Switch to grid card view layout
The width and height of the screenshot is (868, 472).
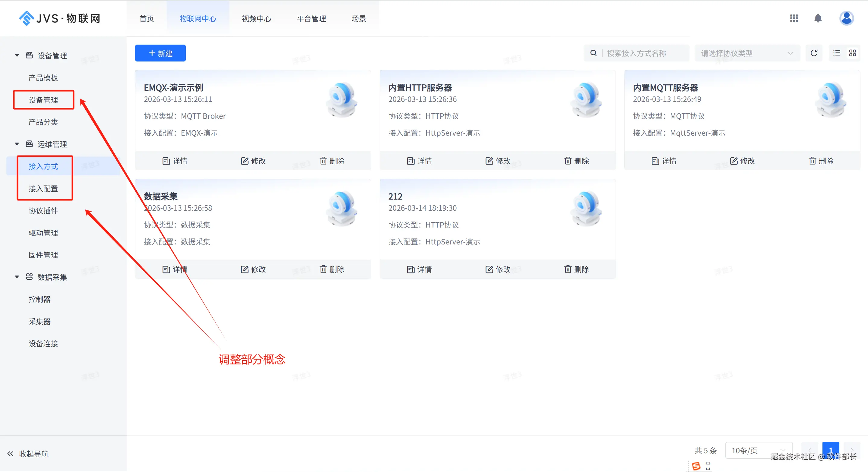(853, 53)
